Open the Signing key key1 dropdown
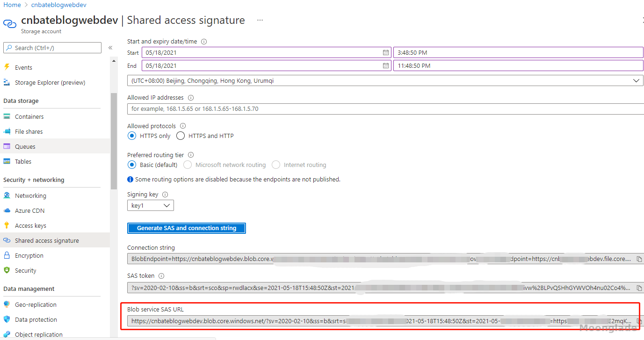The height and width of the screenshot is (340, 644). 151,205
